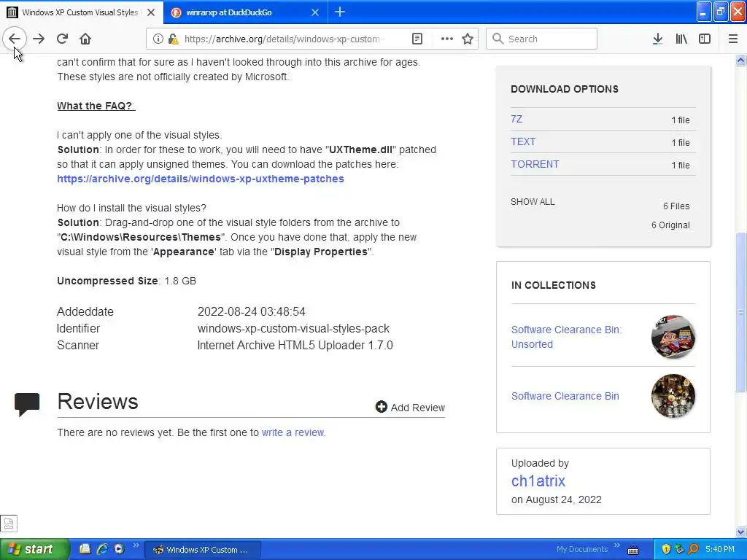Open the Firefox home page
The width and height of the screenshot is (747, 560).
point(85,39)
